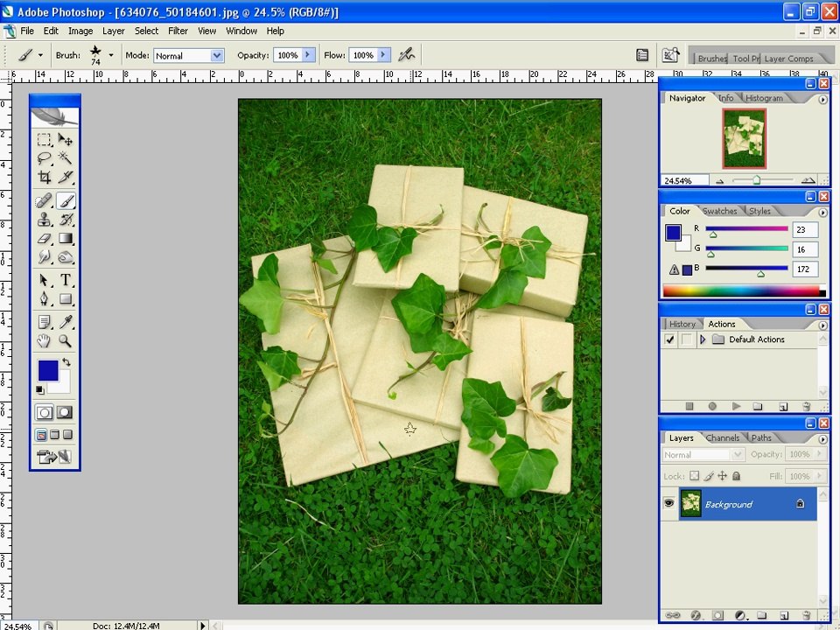This screenshot has width=840, height=630.
Task: Toggle Default Actions checkmark
Action: (x=669, y=339)
